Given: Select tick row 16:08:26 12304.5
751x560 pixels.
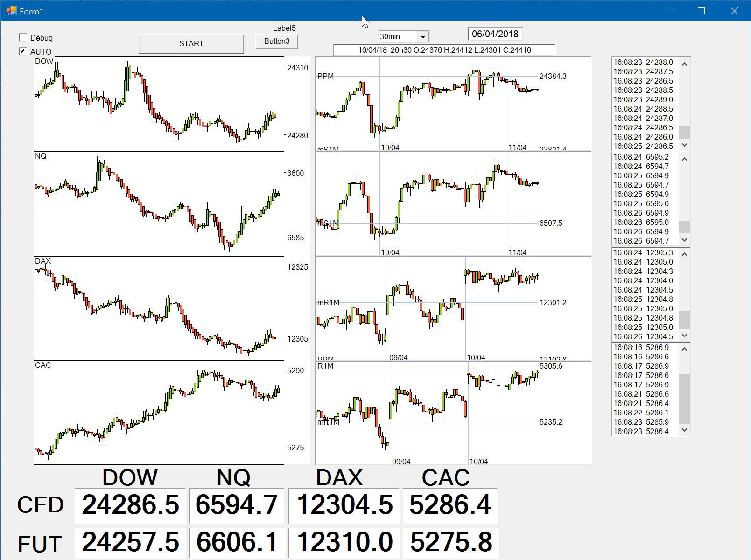Looking at the screenshot, I should click(645, 336).
